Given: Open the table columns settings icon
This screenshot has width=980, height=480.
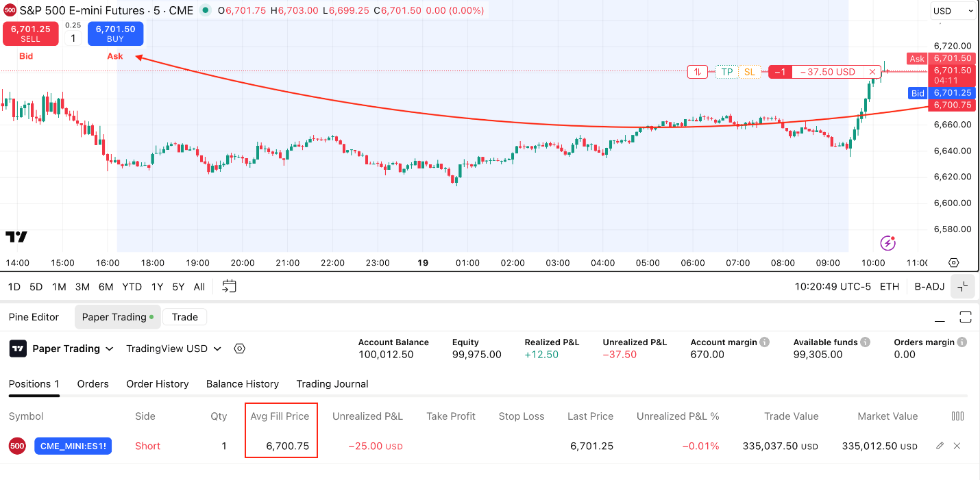Looking at the screenshot, I should (958, 416).
